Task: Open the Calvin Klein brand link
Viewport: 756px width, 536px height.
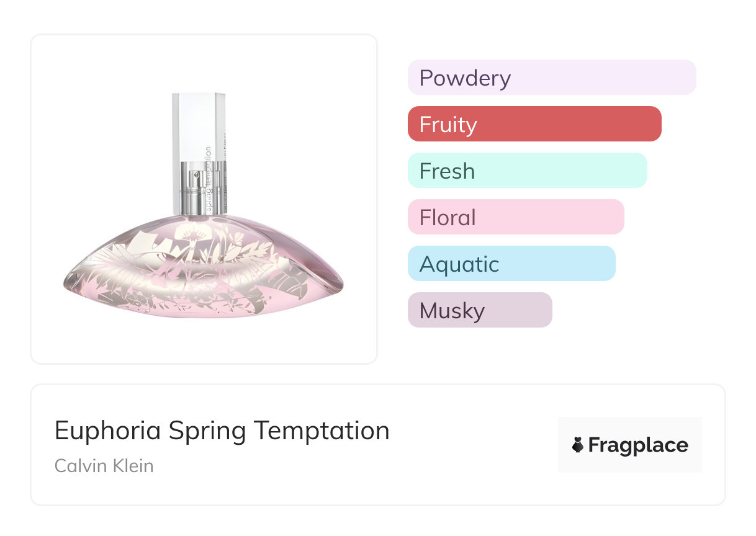Action: point(104,465)
